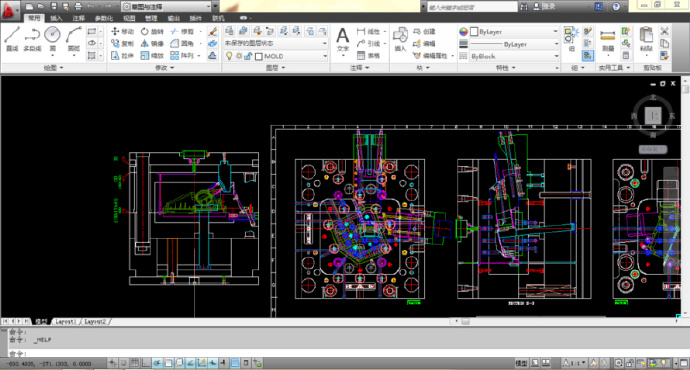Click the Mirror (镜像) tool
The height and width of the screenshot is (370, 690).
[152, 43]
